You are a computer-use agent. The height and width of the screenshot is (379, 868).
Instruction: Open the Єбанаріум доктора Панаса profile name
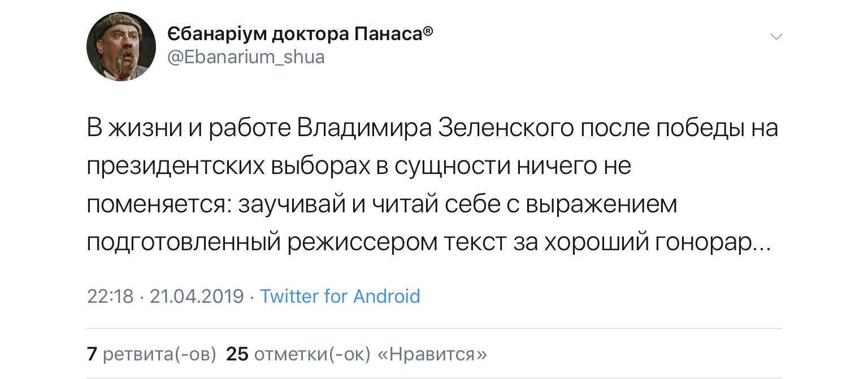click(294, 35)
